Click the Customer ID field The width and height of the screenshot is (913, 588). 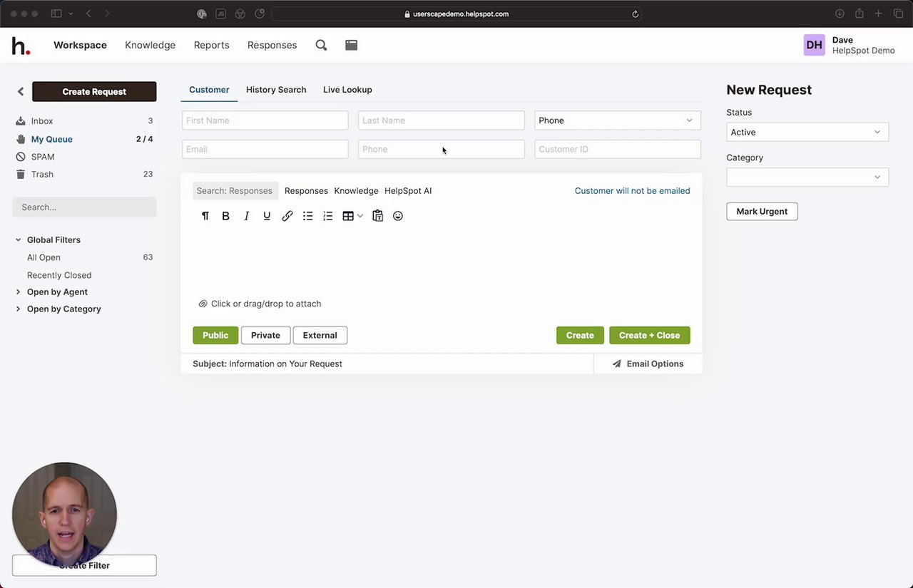pyautogui.click(x=618, y=149)
